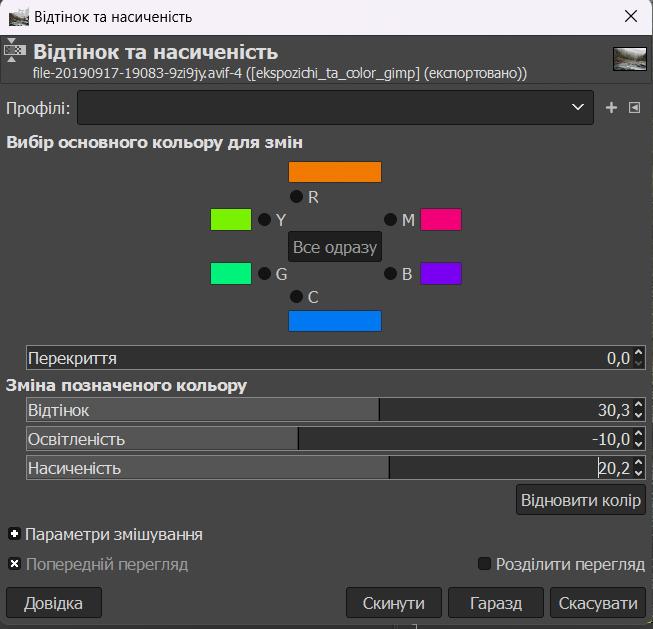Open the presets menu arrow icon
The image size is (653, 629).
[x=634, y=108]
